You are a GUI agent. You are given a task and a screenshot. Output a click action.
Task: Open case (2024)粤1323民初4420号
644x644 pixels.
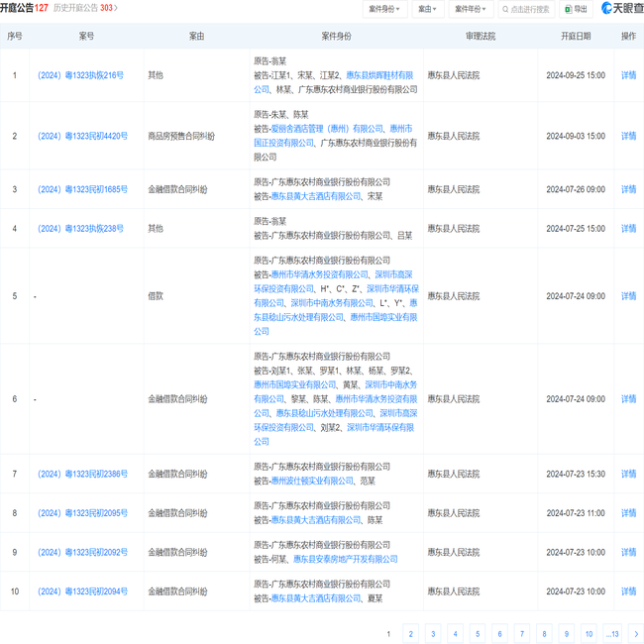82,136
